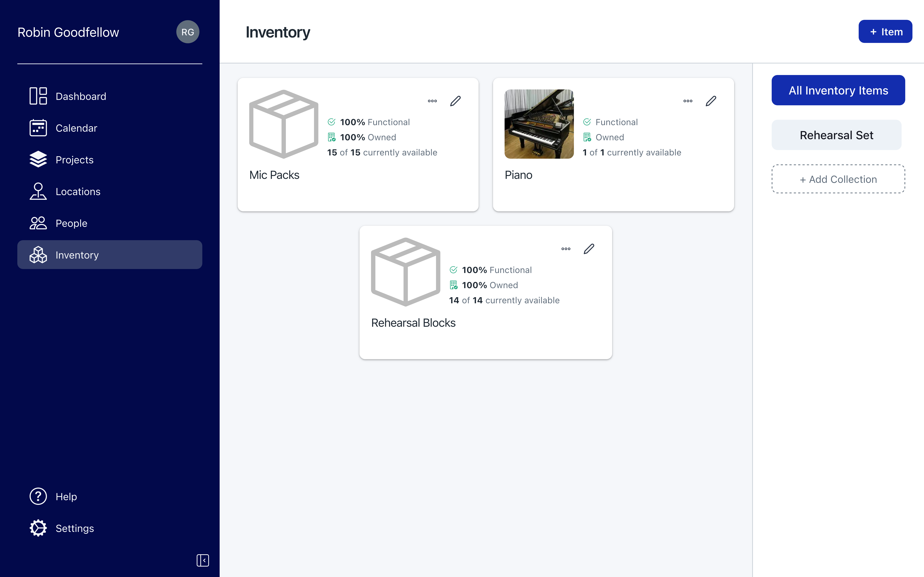Click the pencil edit icon on Piano card
The image size is (924, 577).
(x=711, y=101)
